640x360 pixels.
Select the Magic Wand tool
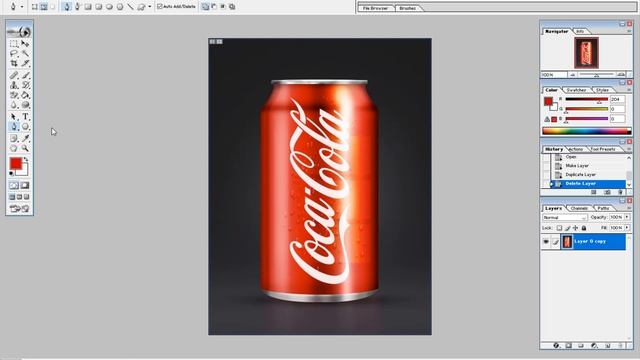coord(25,53)
